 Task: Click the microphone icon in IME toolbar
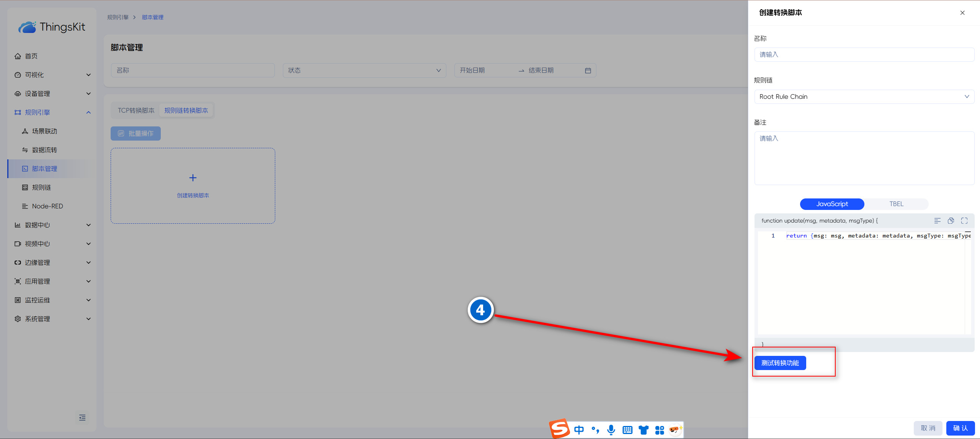pos(611,430)
